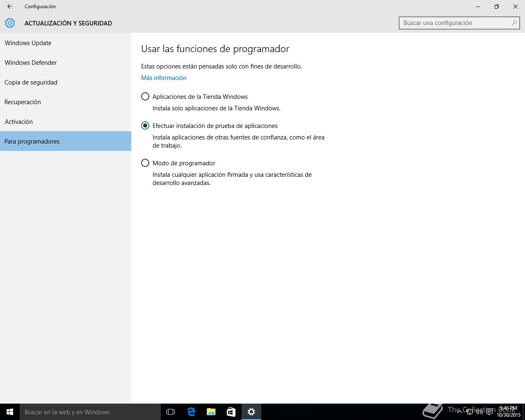
Task: Click the magnifier icon in the search box
Action: (514, 23)
